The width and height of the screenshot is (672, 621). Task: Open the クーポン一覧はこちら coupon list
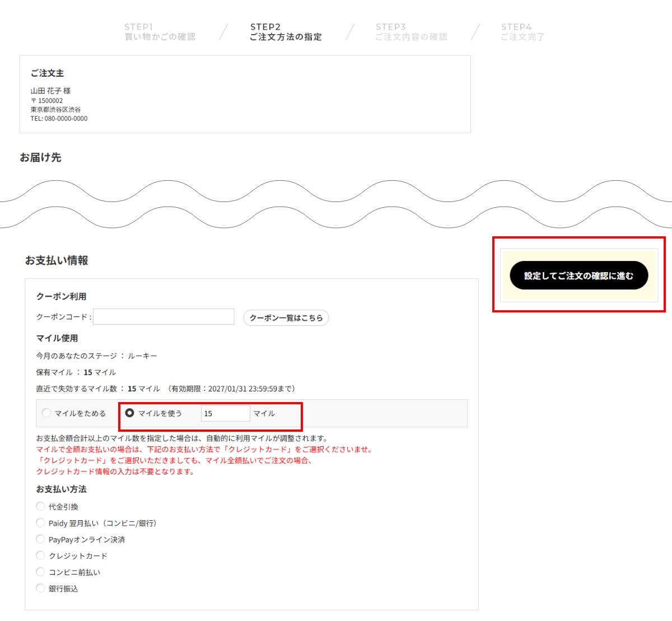pos(286,318)
